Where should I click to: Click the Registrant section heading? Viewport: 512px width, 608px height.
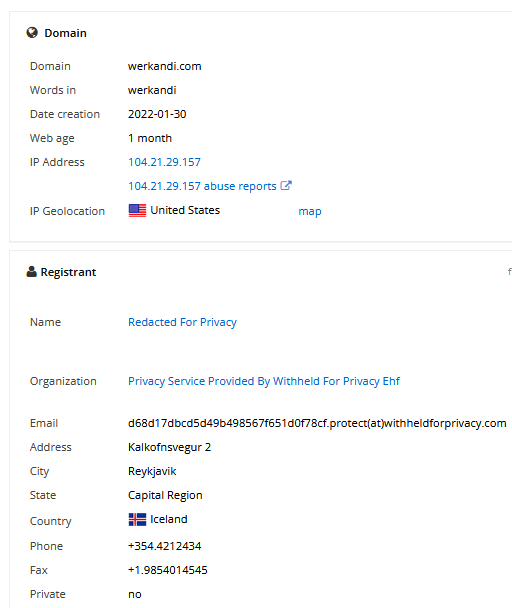tap(68, 272)
